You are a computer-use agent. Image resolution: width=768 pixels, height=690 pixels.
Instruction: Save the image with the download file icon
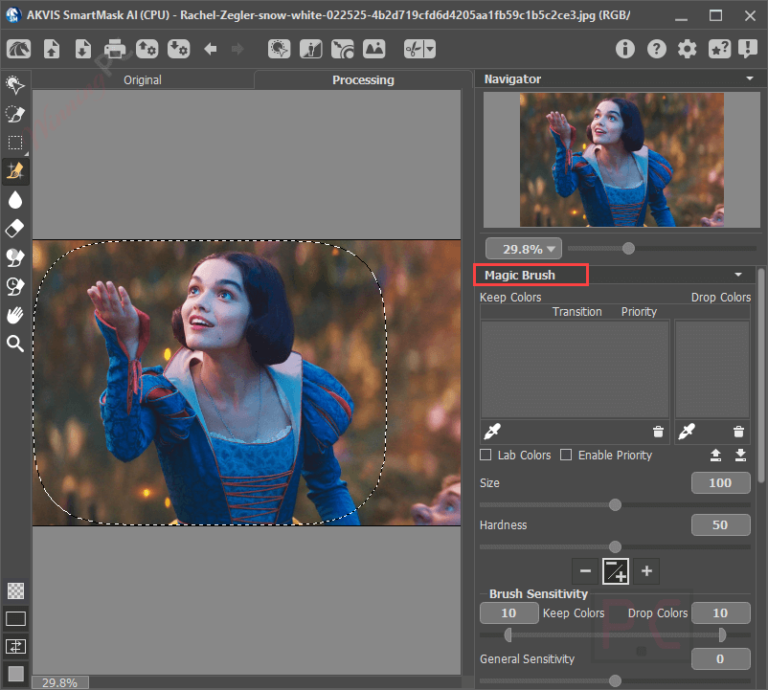[83, 49]
